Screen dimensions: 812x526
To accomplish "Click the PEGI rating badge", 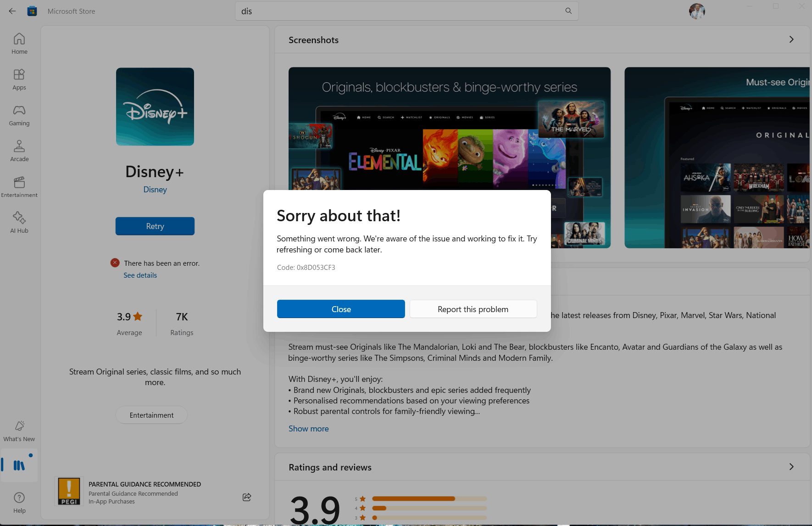I will pyautogui.click(x=69, y=491).
